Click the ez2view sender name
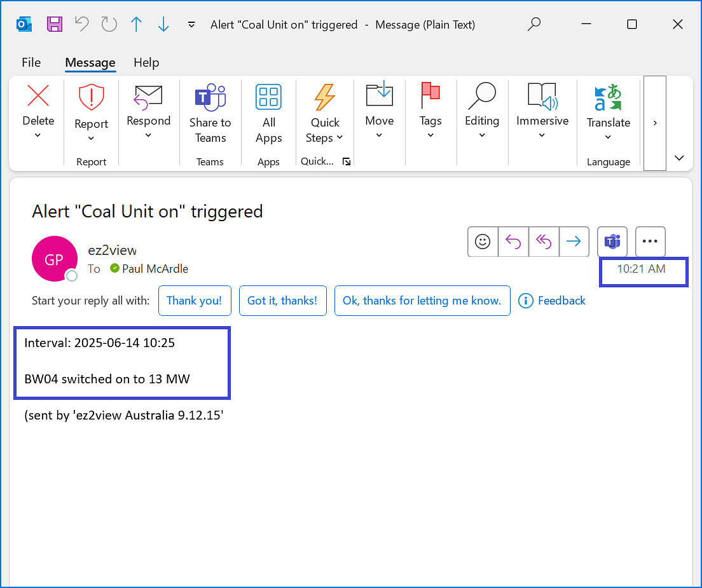Screen dimensions: 702x588 [112, 250]
